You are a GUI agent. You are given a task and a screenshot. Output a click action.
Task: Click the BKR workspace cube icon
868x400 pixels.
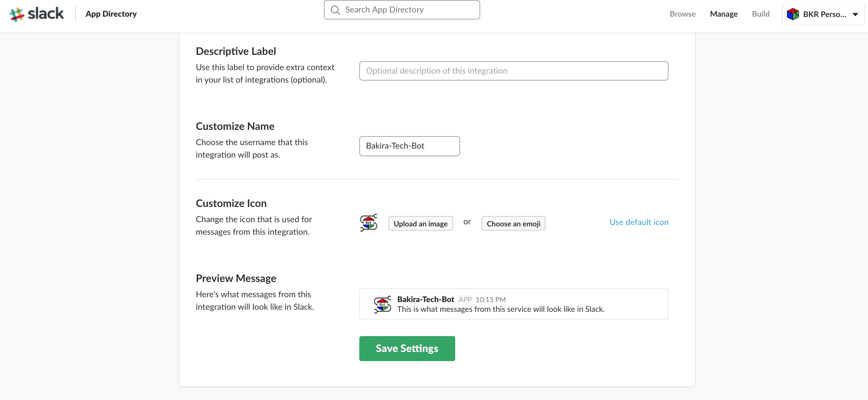pyautogui.click(x=793, y=14)
